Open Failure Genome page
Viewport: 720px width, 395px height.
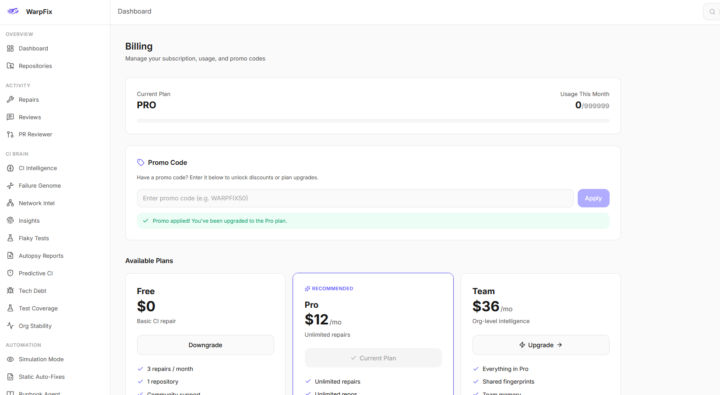coord(39,186)
